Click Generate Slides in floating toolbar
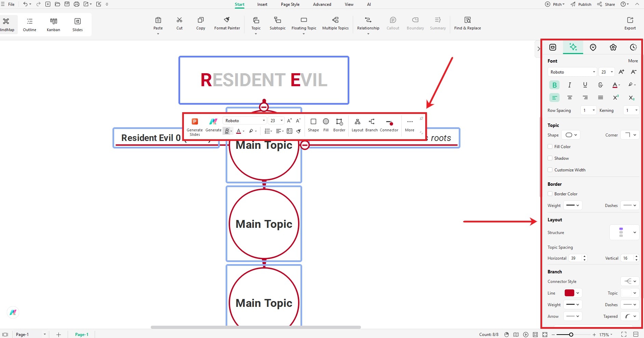This screenshot has width=644, height=338. (195, 127)
